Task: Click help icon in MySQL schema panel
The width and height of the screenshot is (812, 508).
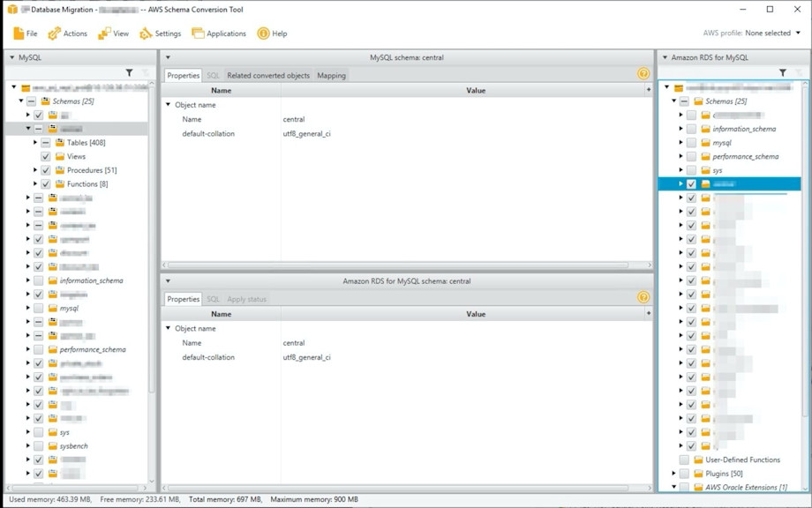Action: tap(643, 73)
